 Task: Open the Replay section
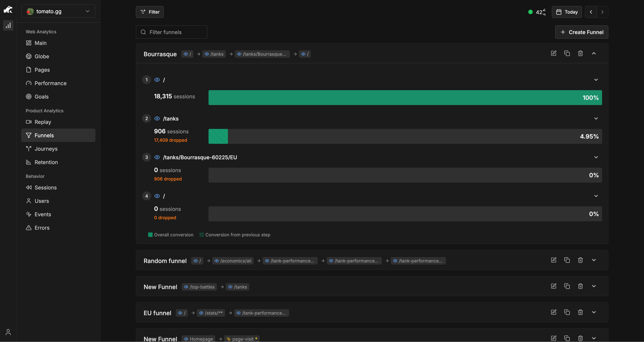coord(43,122)
